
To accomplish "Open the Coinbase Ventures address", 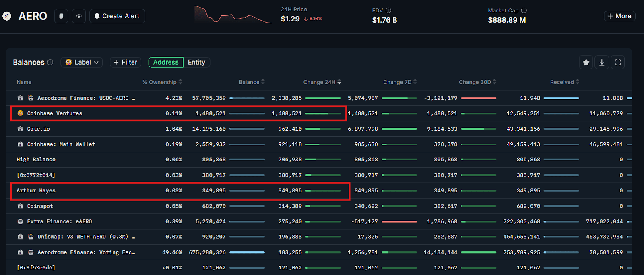I will tap(54, 113).
